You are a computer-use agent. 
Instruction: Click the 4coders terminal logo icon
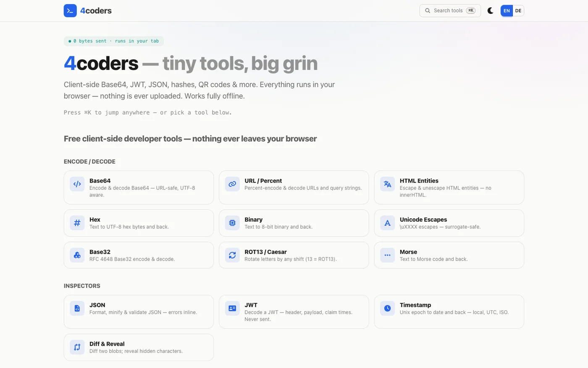point(70,11)
